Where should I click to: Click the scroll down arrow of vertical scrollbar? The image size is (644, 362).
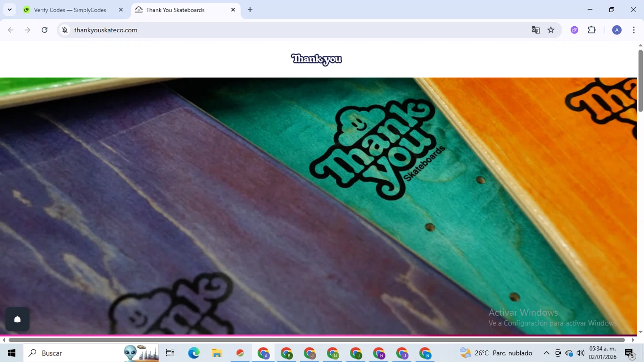pos(641,332)
